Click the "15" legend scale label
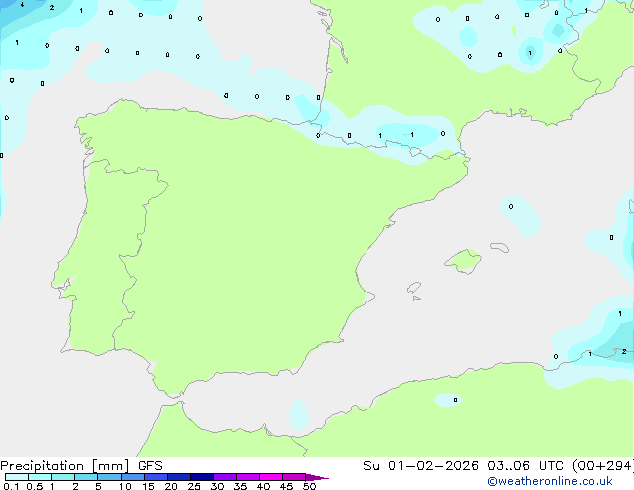The height and width of the screenshot is (490, 634). 148,486
